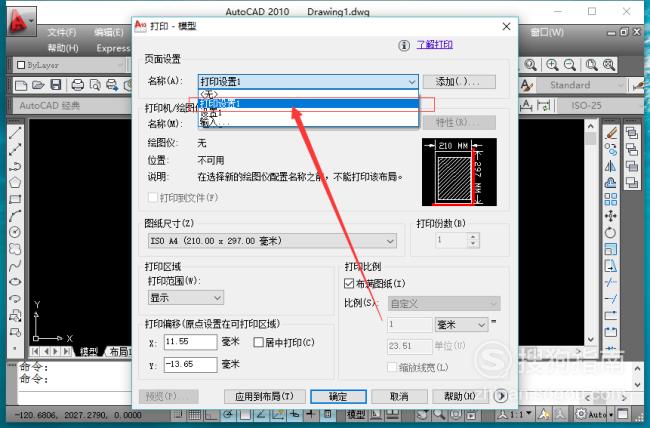Select the Move modify tool
650x428 pixels.
(x=611, y=216)
